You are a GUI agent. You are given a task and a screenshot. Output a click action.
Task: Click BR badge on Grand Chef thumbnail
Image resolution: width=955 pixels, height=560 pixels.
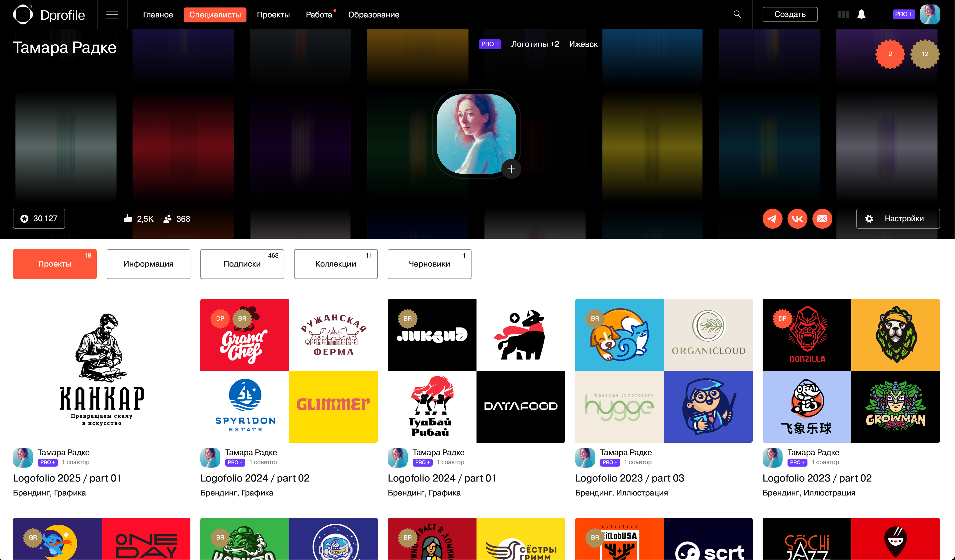point(242,319)
